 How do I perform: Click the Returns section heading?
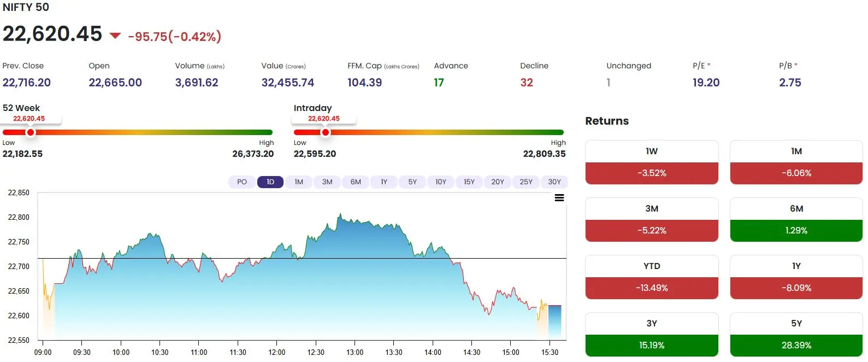[x=607, y=121]
